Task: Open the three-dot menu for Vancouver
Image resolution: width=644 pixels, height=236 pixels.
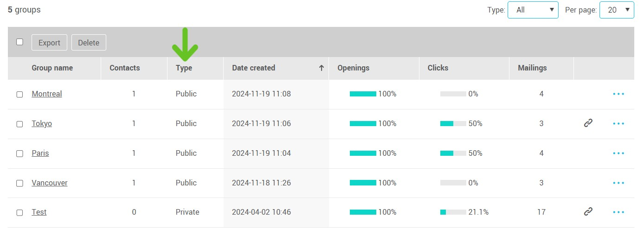Action: click(x=618, y=183)
